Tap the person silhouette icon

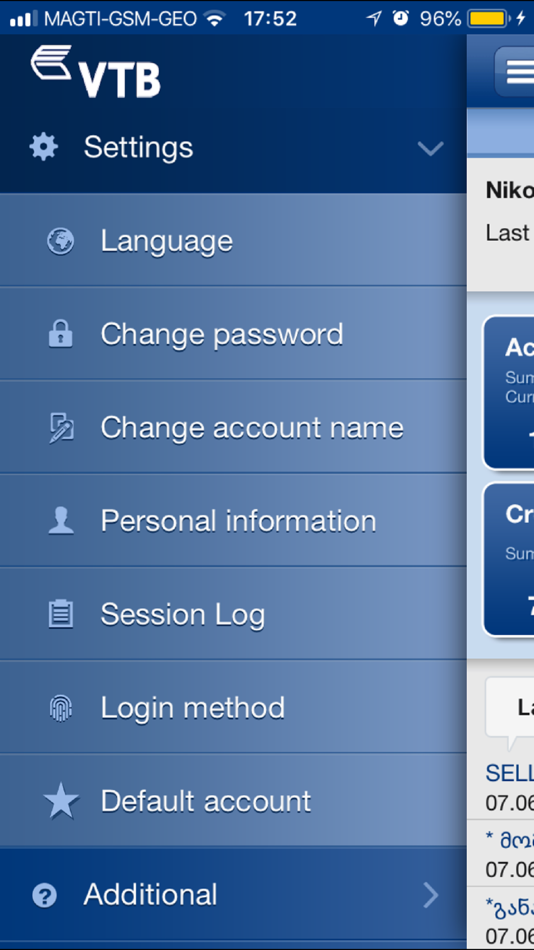[x=61, y=521]
